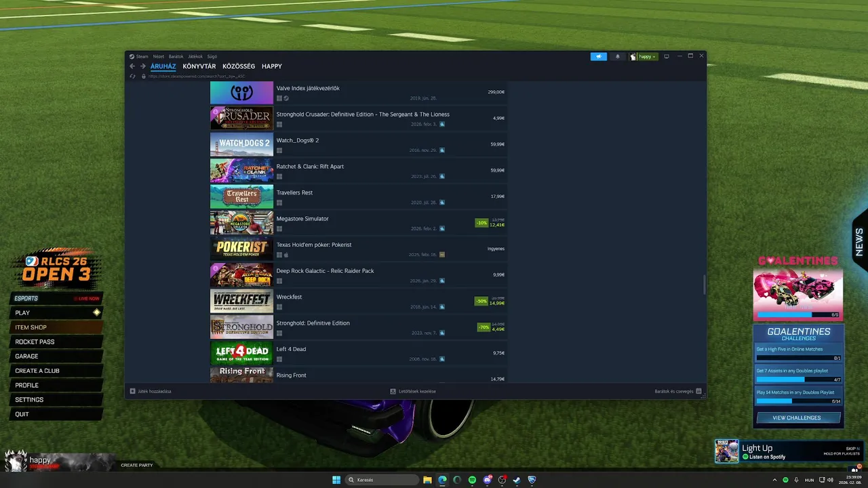This screenshot has width=868, height=488.
Task: Click the blue announcements megaphone button
Action: coord(599,57)
